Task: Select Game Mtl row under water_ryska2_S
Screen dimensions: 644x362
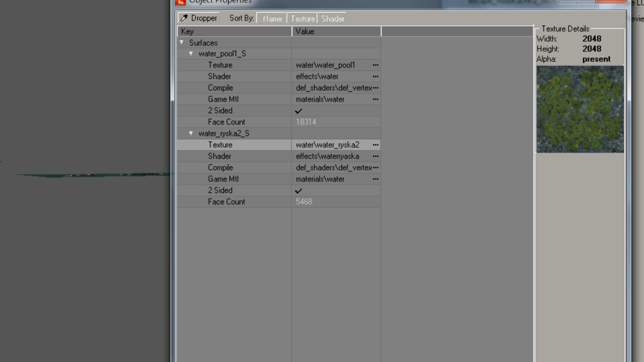Action: (x=279, y=178)
